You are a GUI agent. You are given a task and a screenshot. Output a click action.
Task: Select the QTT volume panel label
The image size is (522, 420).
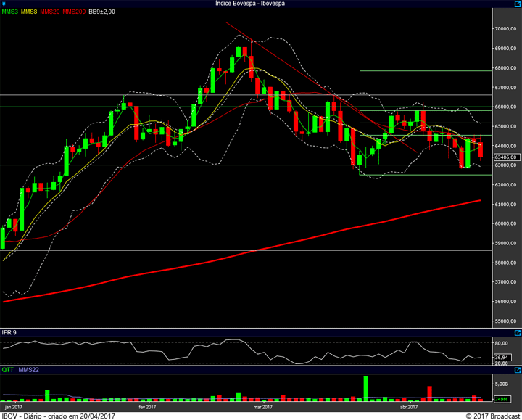[7, 370]
